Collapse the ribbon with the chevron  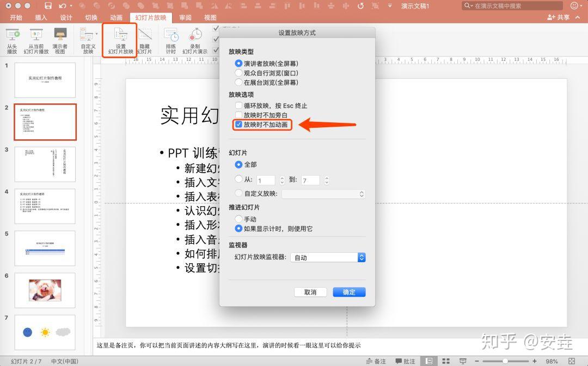pyautogui.click(x=578, y=17)
